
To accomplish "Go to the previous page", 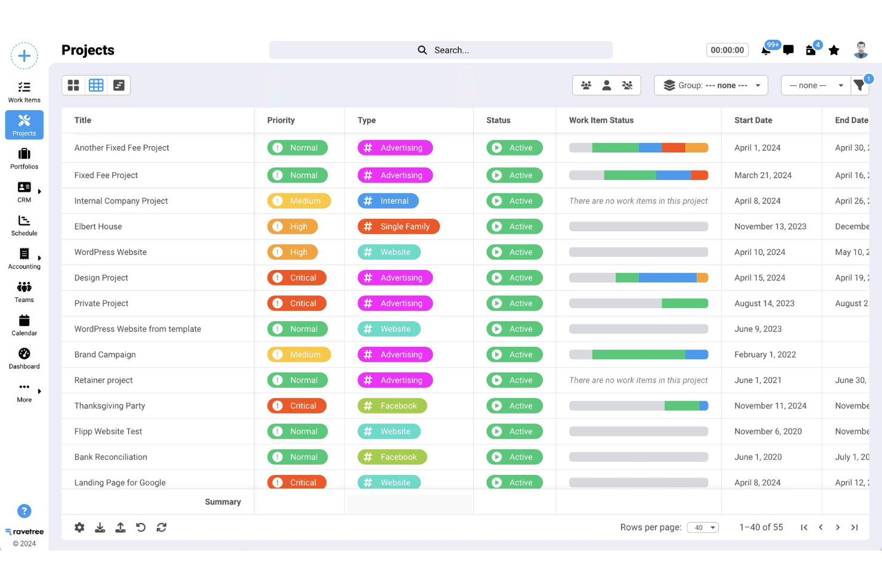I will (x=821, y=527).
